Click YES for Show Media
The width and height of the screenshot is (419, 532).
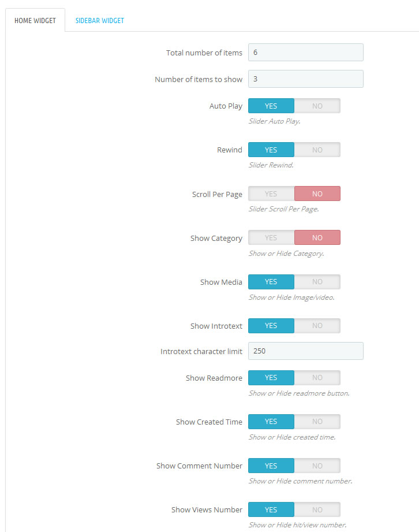271,282
